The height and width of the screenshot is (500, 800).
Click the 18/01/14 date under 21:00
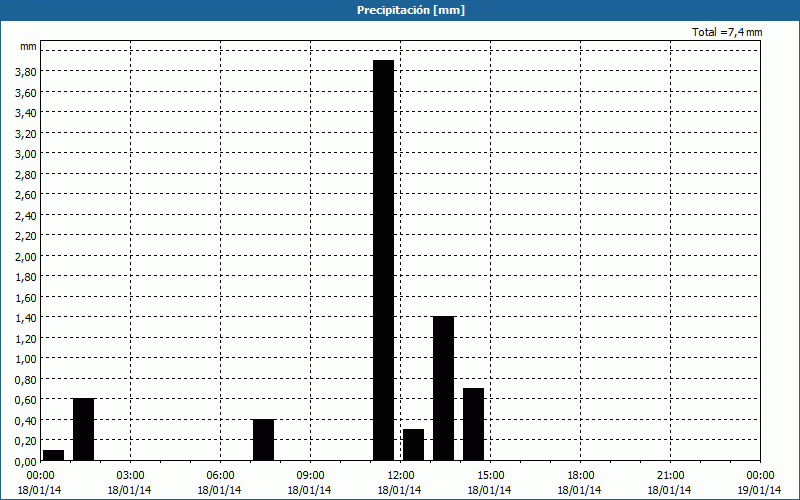[669, 490]
